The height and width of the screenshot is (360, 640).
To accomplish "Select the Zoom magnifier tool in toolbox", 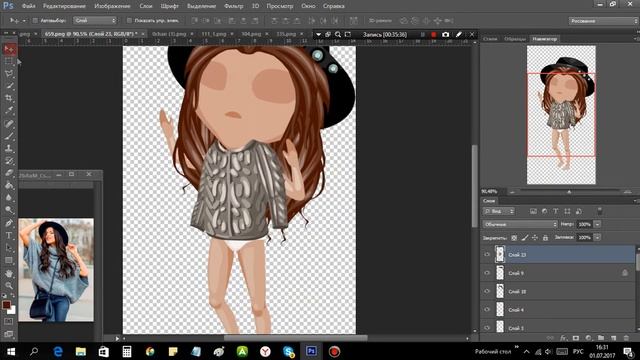I will pos(9,285).
